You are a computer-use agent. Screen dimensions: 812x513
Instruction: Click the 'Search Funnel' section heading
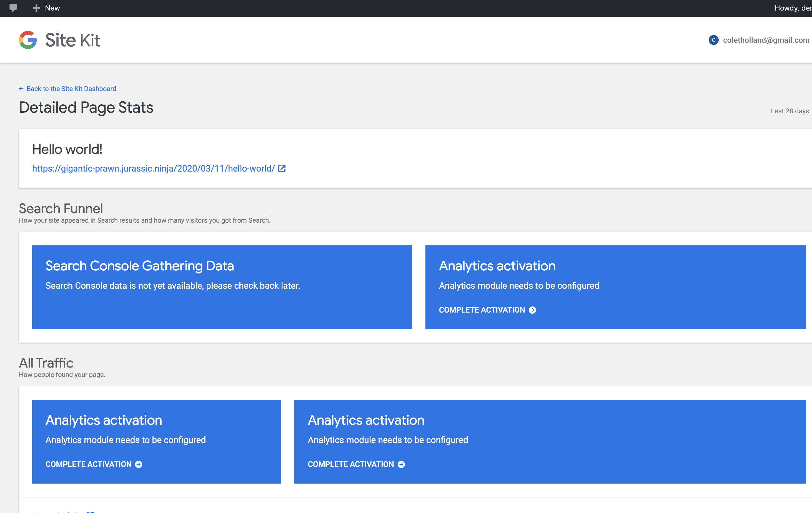tap(61, 208)
